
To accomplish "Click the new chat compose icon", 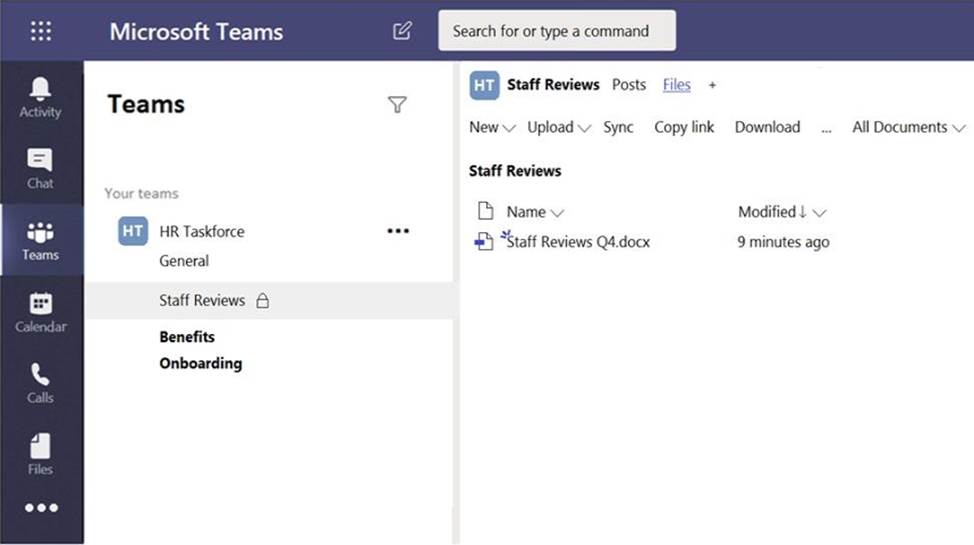I will point(402,31).
